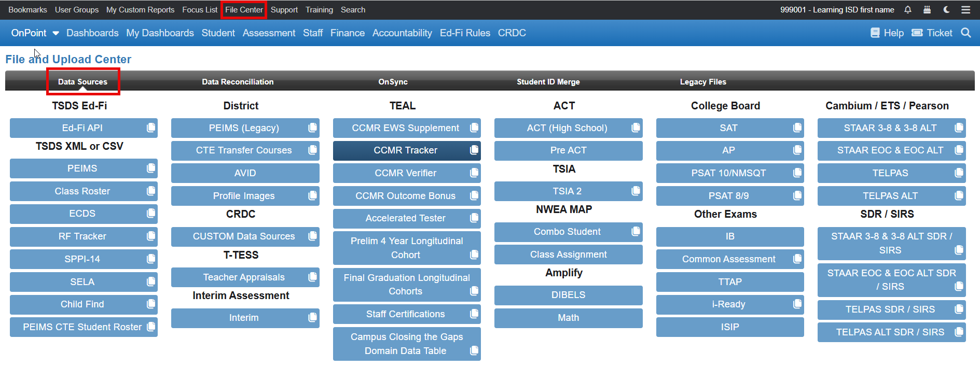The height and width of the screenshot is (367, 980).
Task: Expand the OnPoint dropdown menu
Action: tap(35, 33)
